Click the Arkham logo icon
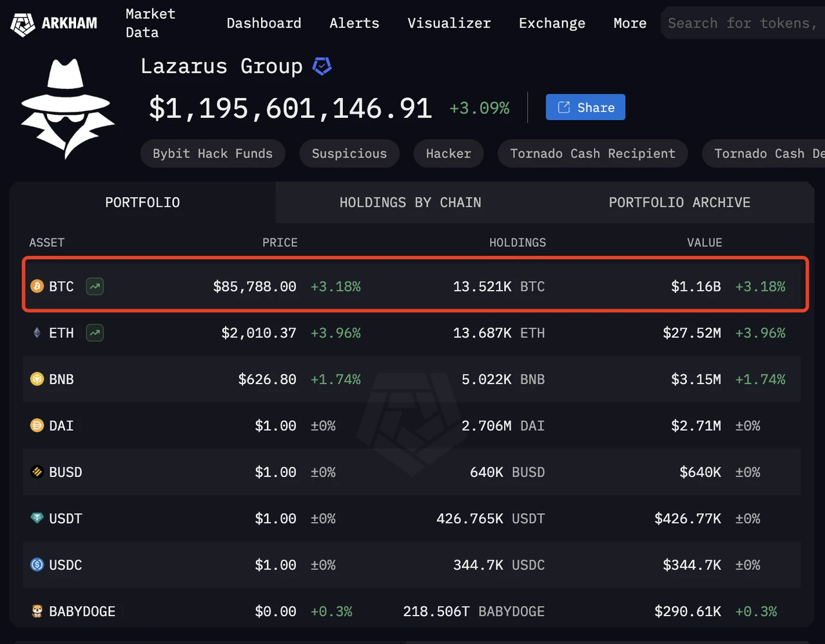 pyautogui.click(x=23, y=24)
